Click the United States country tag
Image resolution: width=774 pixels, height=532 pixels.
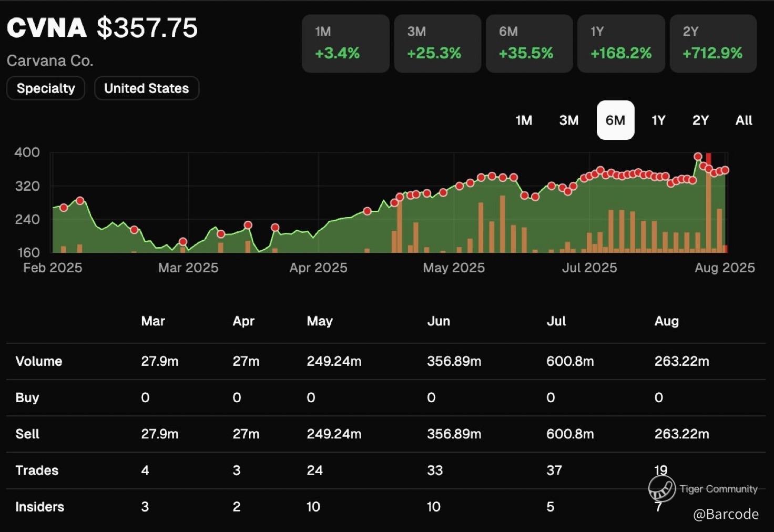(x=146, y=88)
